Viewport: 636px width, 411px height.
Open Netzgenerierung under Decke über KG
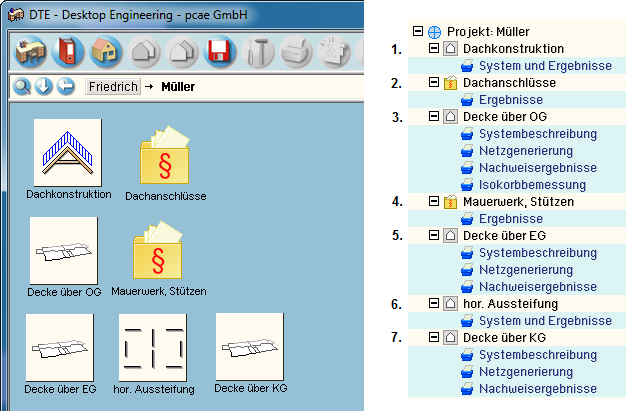point(524,372)
